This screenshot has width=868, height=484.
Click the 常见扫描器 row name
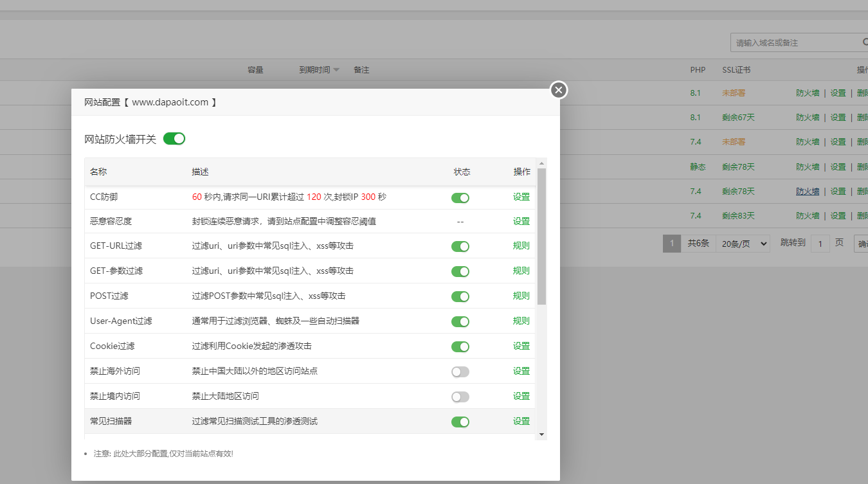[x=111, y=421]
